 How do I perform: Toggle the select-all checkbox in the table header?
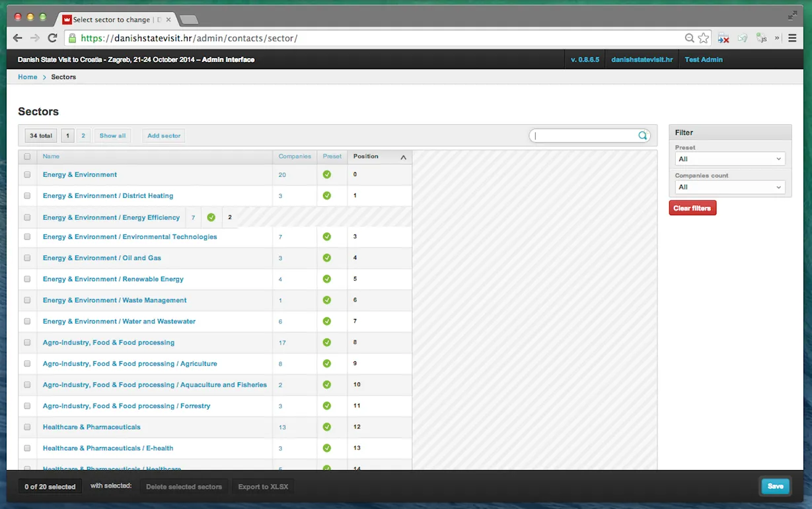click(x=27, y=156)
